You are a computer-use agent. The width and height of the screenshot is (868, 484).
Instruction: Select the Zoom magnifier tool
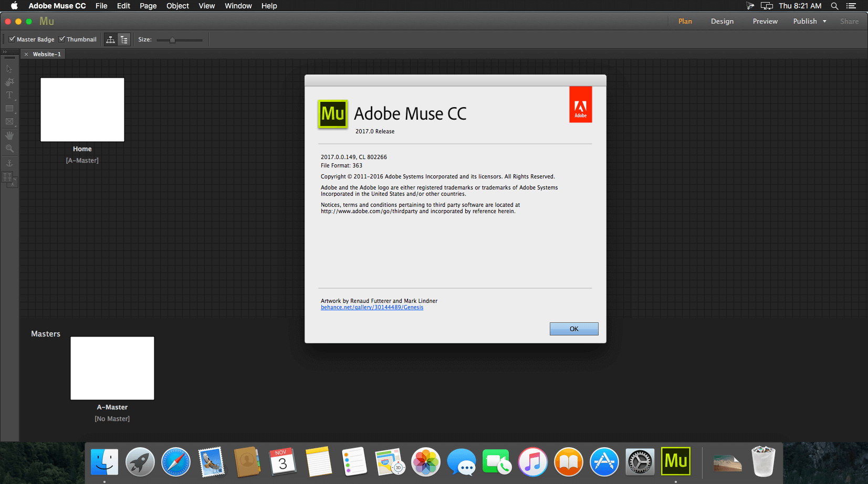coord(9,149)
